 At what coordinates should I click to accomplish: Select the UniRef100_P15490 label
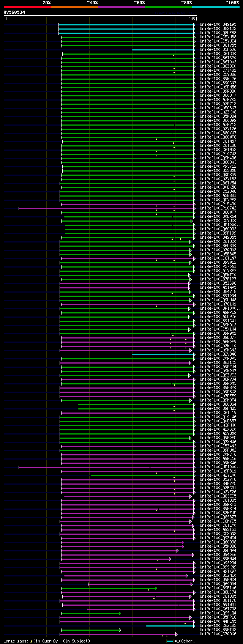218,204
